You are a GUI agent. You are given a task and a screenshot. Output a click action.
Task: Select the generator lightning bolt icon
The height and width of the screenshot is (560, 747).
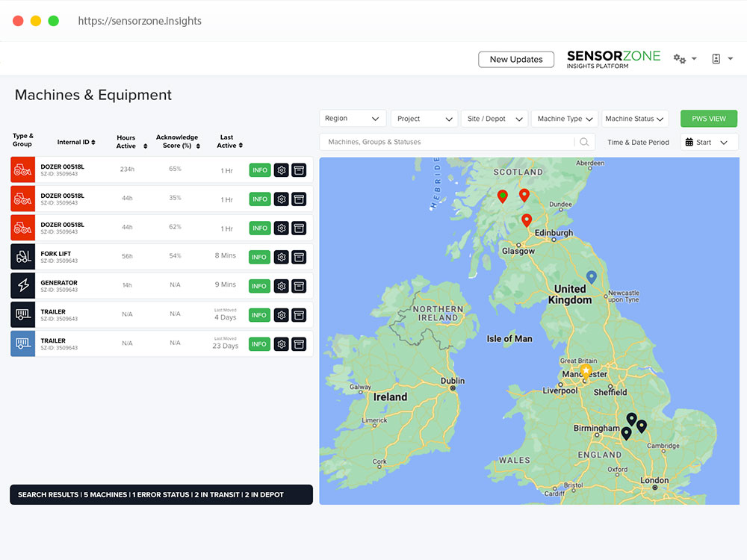pyautogui.click(x=22, y=285)
